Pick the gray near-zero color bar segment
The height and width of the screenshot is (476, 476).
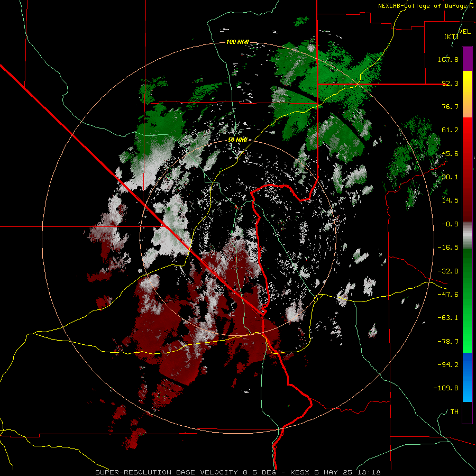click(467, 235)
